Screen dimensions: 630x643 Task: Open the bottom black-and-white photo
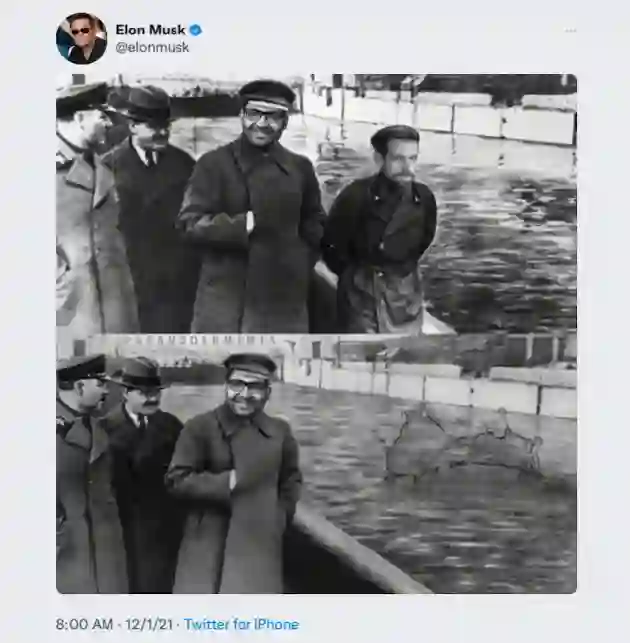(316, 463)
